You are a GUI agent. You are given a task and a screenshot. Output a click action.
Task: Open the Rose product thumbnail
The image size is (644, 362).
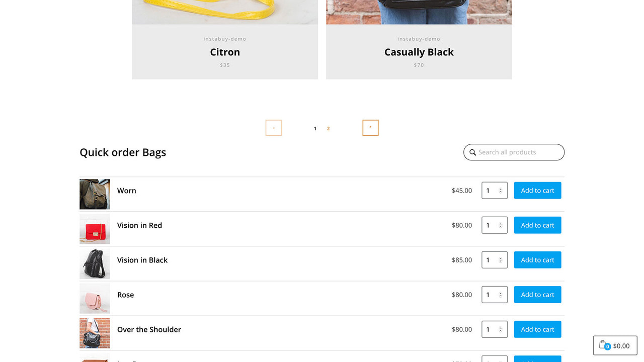95,298
